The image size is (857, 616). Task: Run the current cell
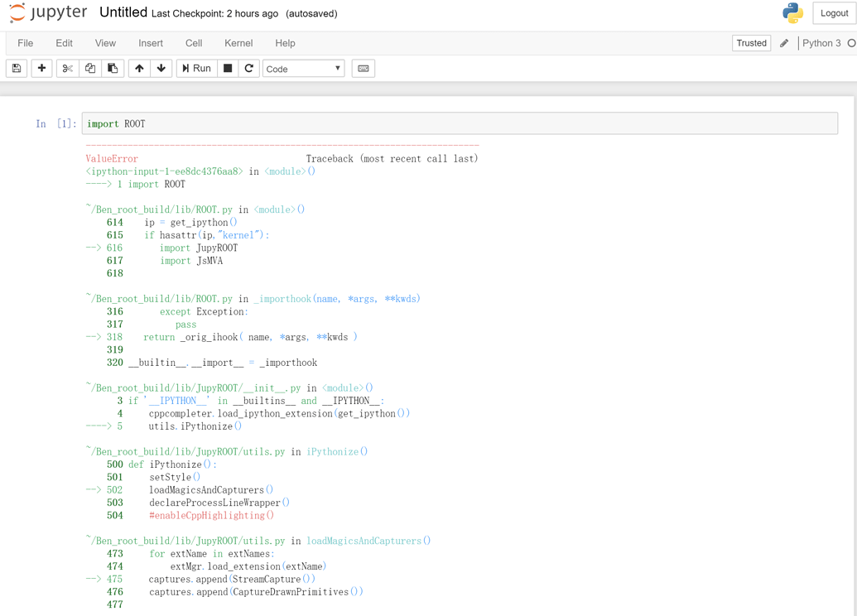[195, 68]
